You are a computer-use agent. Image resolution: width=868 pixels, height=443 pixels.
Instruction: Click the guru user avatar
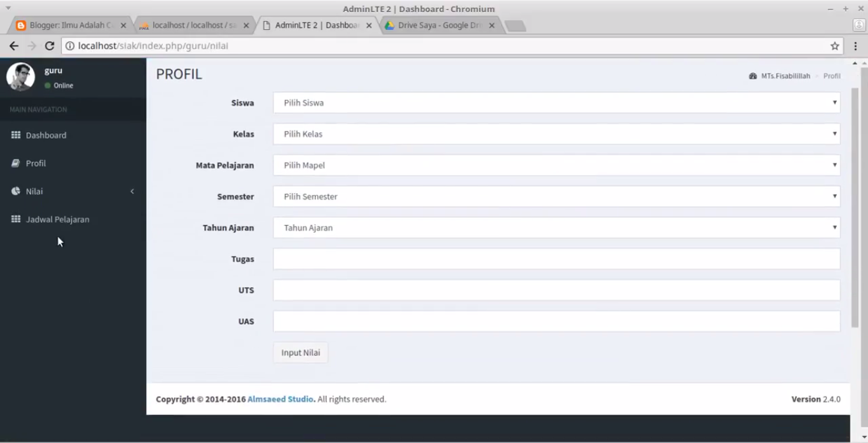(x=20, y=77)
